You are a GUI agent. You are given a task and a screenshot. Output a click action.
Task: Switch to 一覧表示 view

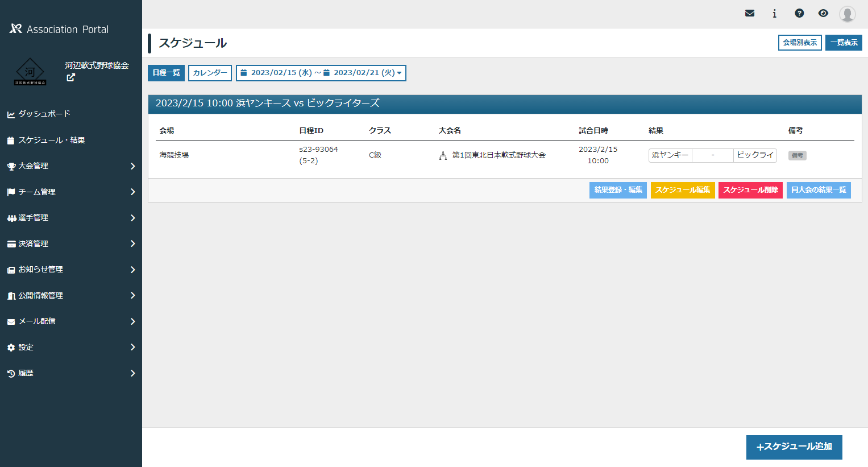844,43
